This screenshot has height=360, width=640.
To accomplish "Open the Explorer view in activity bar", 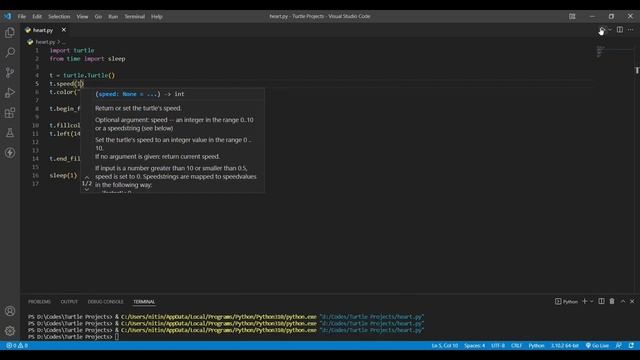I will click(10, 32).
